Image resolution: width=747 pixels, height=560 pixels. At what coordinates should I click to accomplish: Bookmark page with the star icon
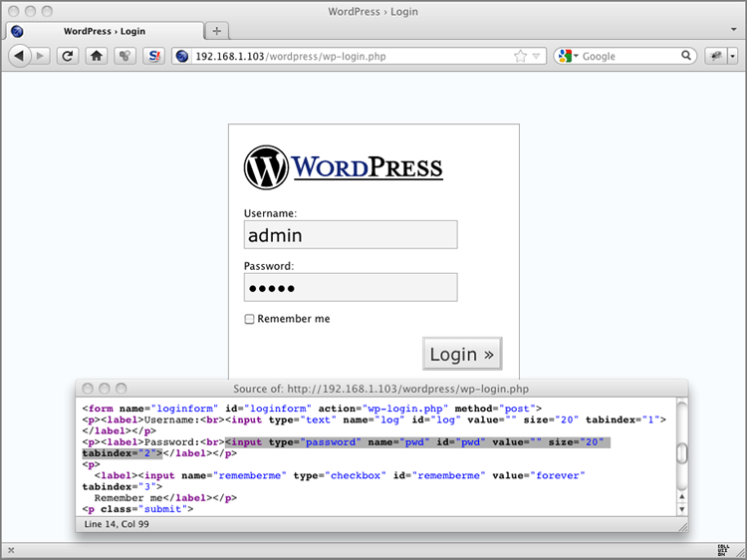pyautogui.click(x=520, y=56)
